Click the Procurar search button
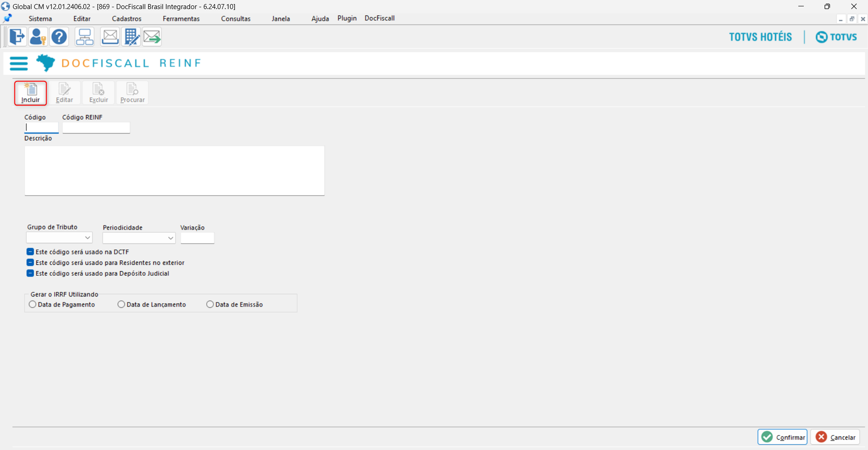Screen dimensions: 868x450 click(133, 93)
